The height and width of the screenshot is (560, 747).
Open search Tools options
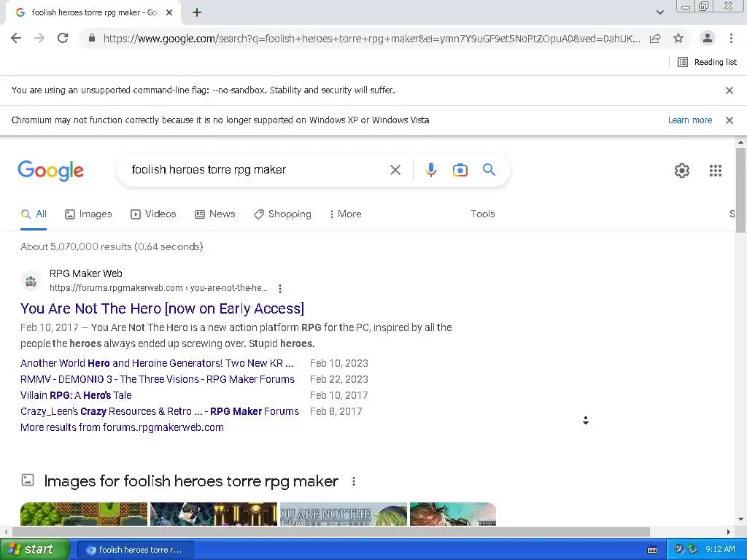coord(483,214)
